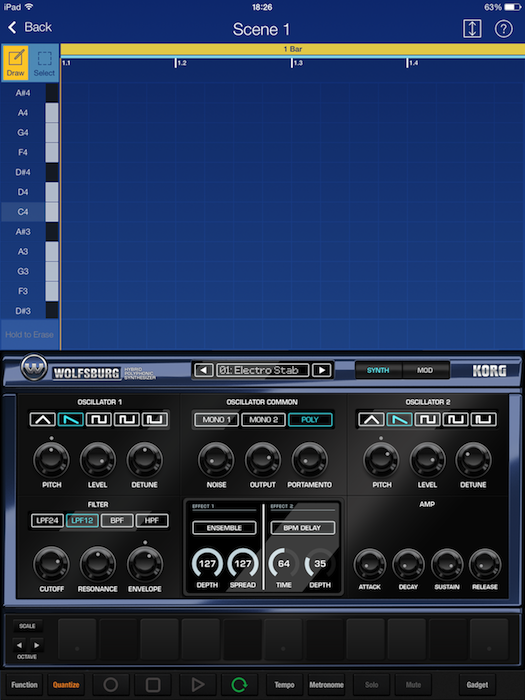Start playback with the play button
525x700 pixels.
(197, 684)
